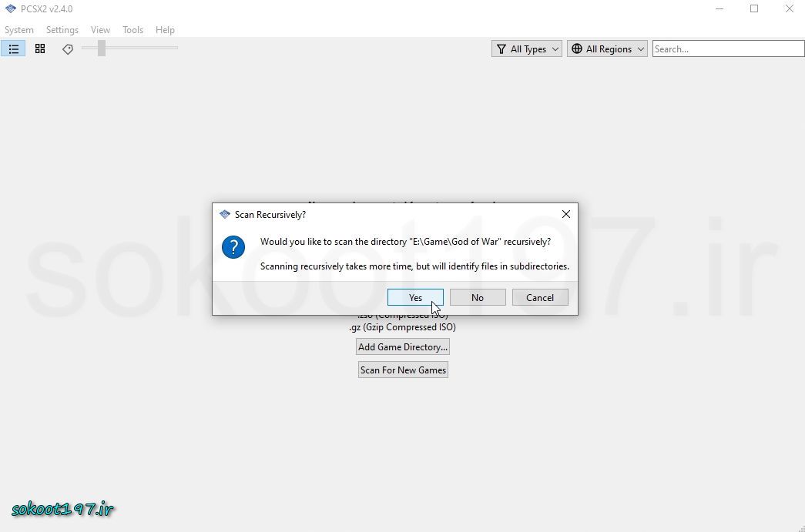
Task: Toggle show titles tag icon
Action: [x=68, y=49]
